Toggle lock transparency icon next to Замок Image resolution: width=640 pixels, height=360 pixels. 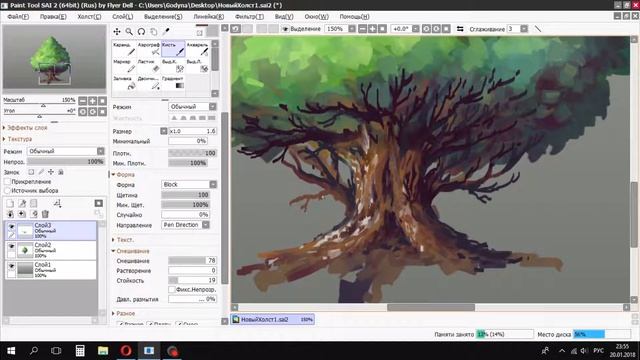[x=31, y=172]
